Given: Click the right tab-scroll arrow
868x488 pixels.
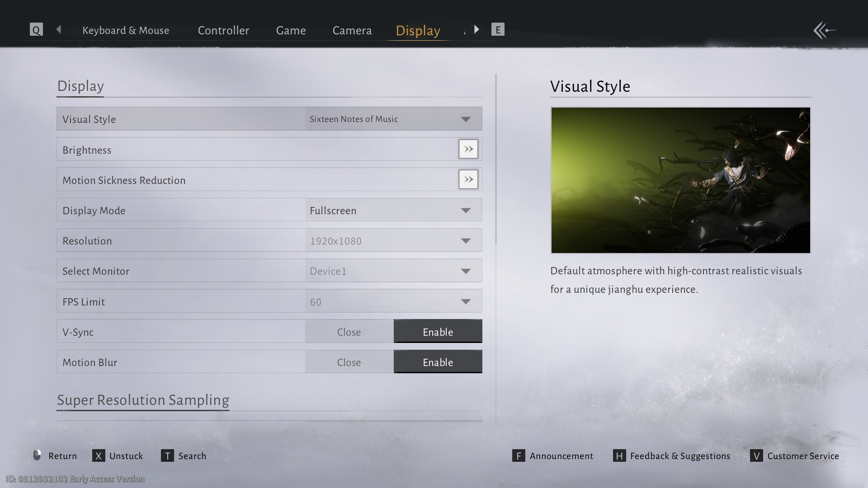Looking at the screenshot, I should [x=476, y=29].
